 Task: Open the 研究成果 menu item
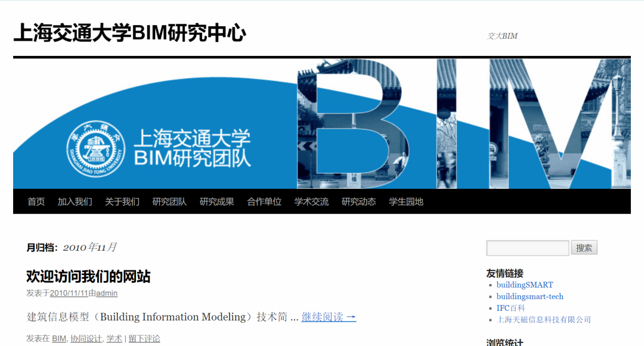tap(217, 201)
